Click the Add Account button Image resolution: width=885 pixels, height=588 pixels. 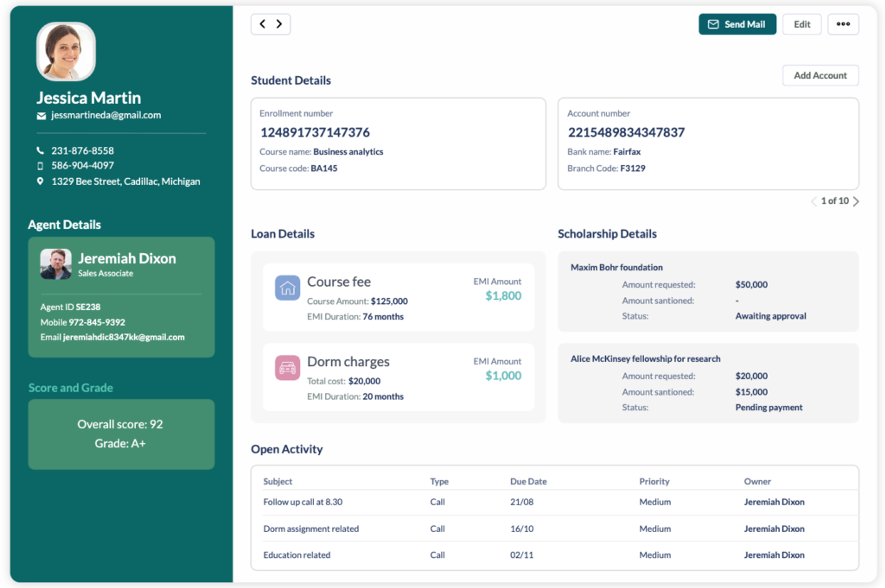(820, 75)
